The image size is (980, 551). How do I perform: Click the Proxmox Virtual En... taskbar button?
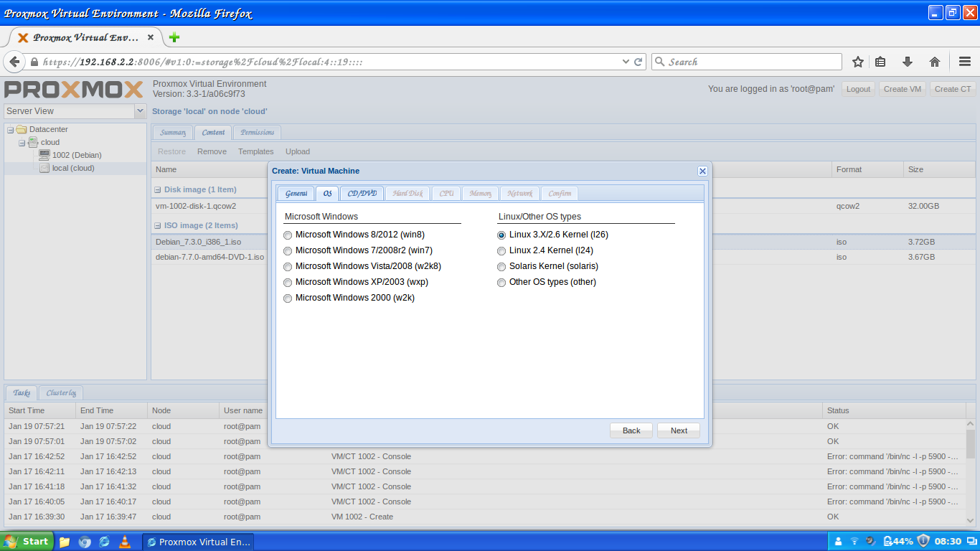coord(198,542)
